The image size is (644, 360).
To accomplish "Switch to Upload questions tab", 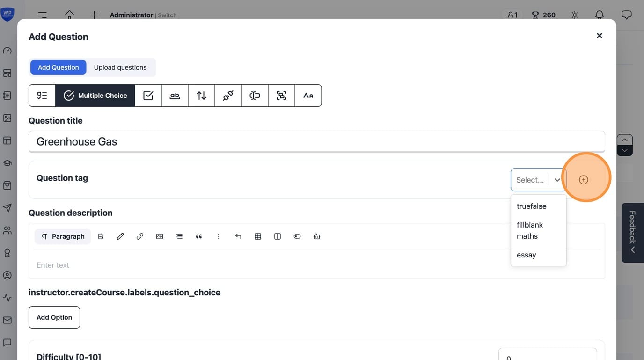I will pos(120,67).
